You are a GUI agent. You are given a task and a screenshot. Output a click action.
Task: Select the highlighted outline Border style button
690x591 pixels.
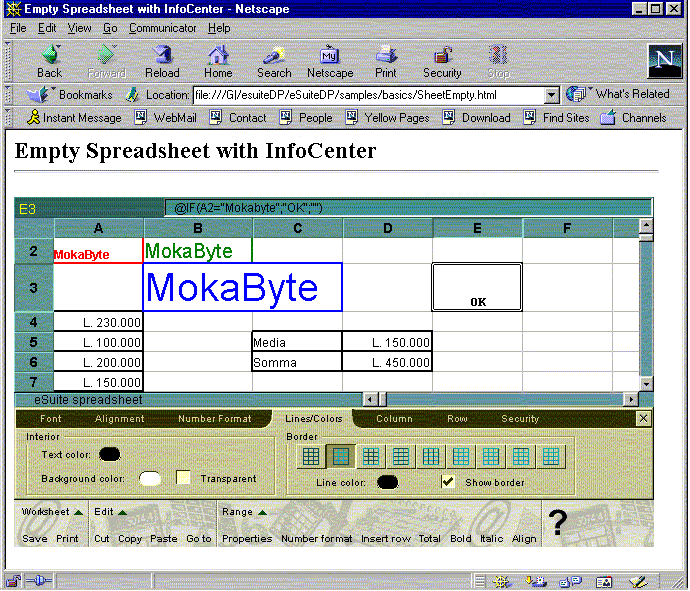tap(341, 456)
